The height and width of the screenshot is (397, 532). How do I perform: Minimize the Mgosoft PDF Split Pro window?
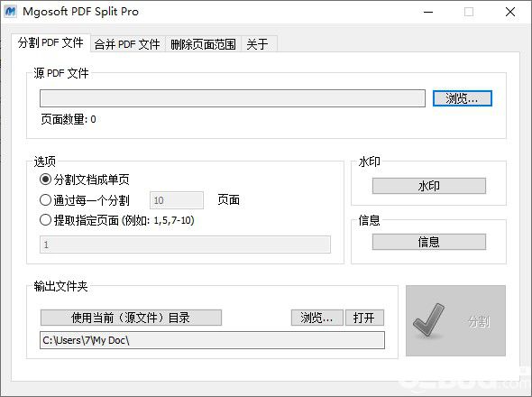point(428,13)
